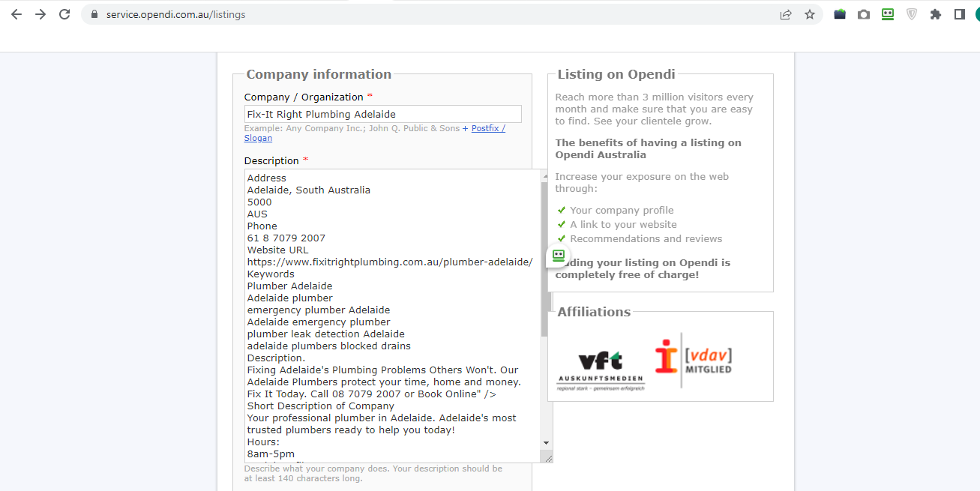Bookmark this page with the star
980x491 pixels.
click(810, 14)
